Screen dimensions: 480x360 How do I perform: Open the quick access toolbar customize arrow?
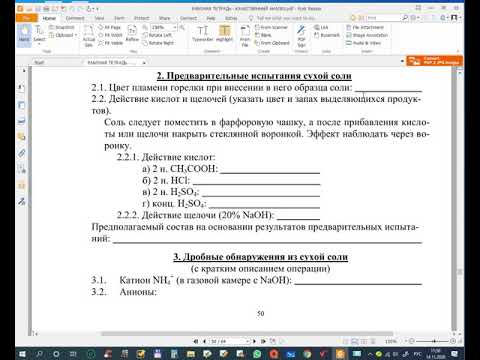coord(97,9)
